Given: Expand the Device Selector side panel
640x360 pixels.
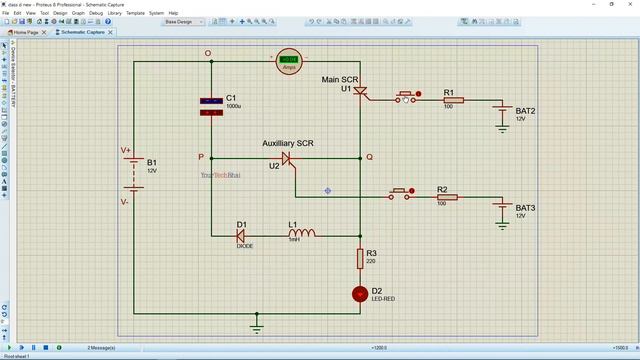Looking at the screenshot, I should point(13,74).
